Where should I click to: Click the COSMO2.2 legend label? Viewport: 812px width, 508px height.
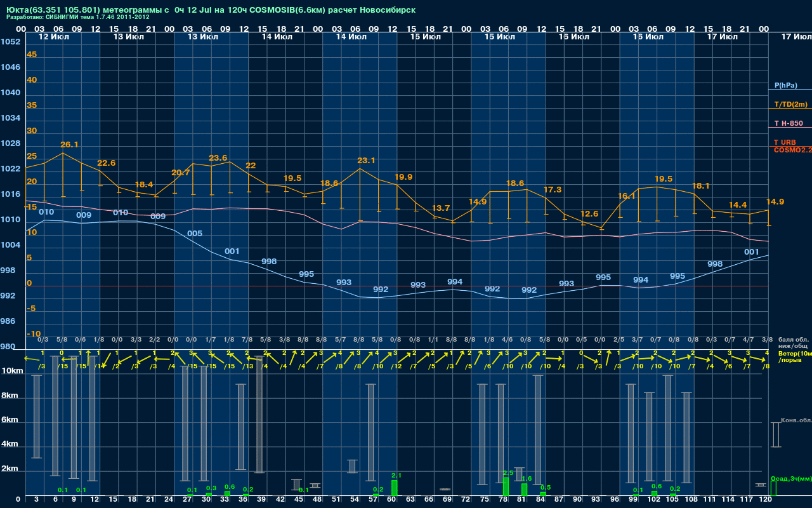(792, 150)
